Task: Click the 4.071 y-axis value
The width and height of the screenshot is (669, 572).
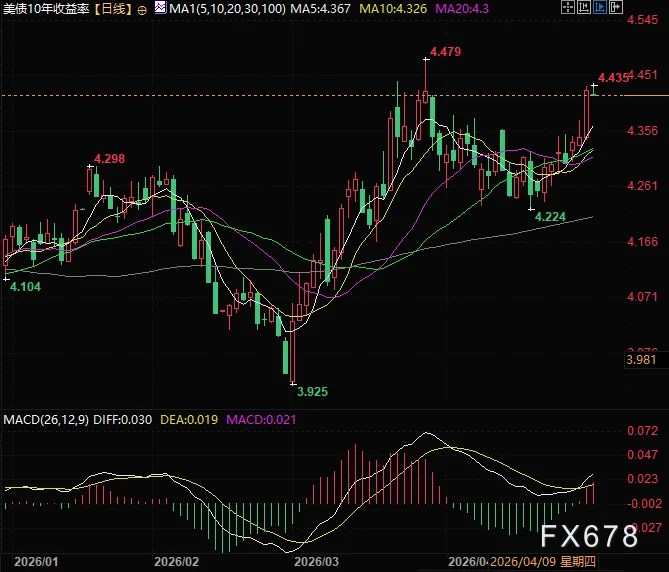Action: [643, 296]
